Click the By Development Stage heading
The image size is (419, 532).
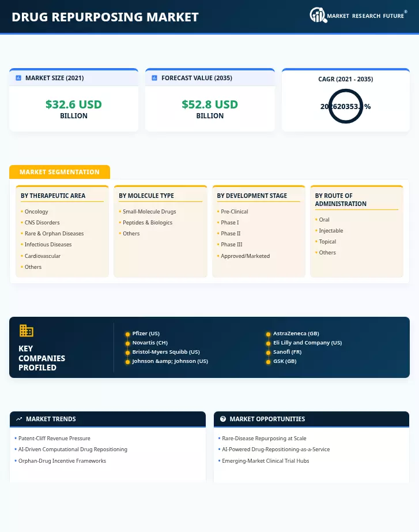[x=252, y=196]
